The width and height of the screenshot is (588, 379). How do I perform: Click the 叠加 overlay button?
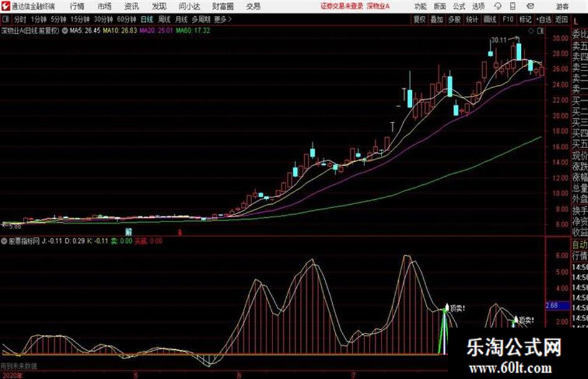[437, 19]
